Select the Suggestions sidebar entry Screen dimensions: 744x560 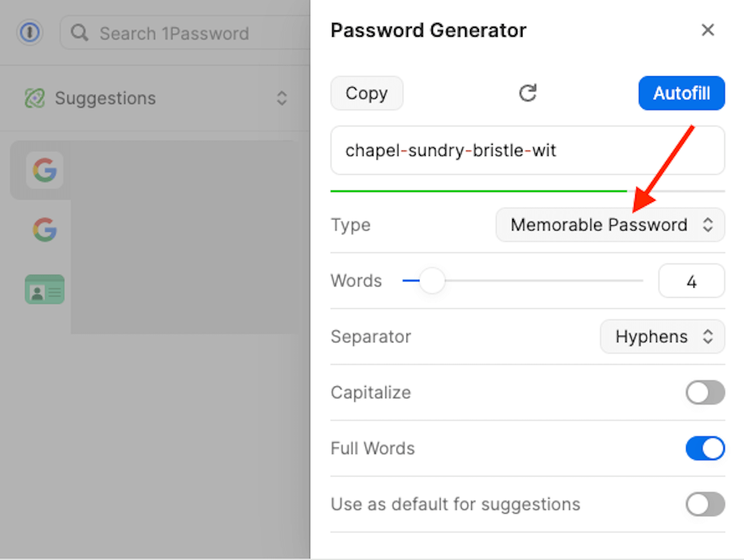point(105,98)
